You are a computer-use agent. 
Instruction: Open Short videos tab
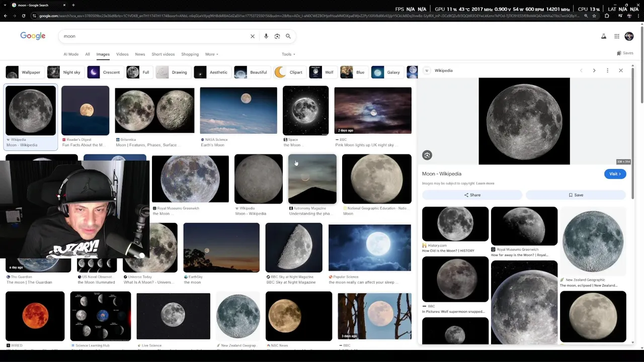coord(163,54)
